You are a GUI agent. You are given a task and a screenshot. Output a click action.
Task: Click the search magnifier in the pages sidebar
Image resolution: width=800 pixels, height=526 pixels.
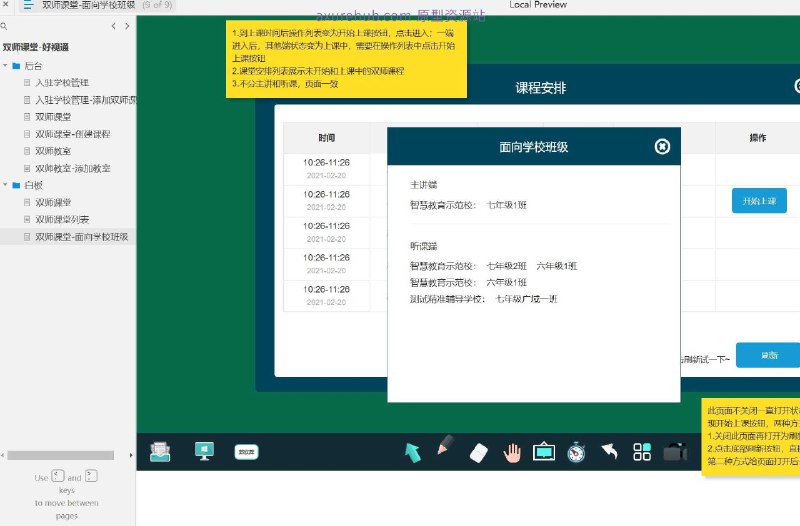(4, 26)
